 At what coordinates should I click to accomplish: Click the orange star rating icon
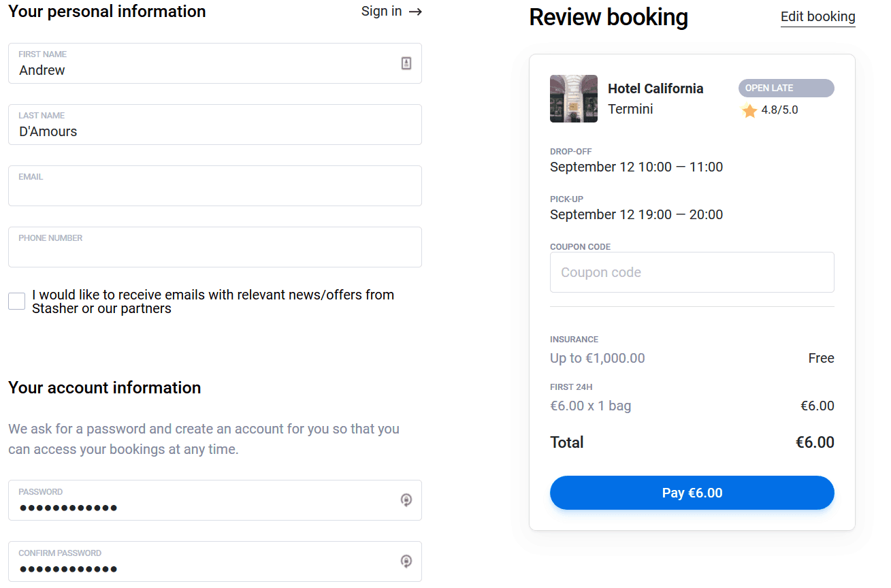coord(749,110)
